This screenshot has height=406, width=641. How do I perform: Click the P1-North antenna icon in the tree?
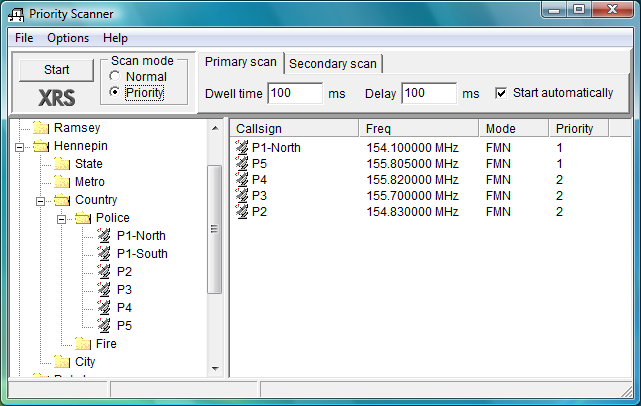coord(104,236)
